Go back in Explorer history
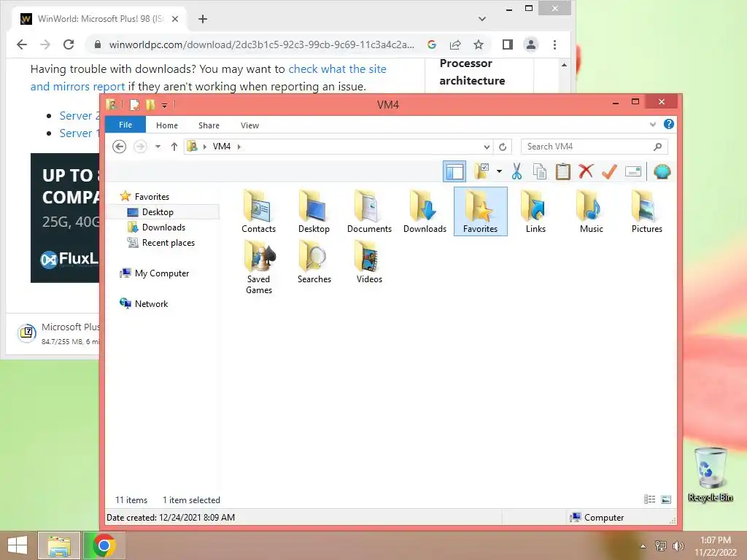747x560 pixels. pyautogui.click(x=119, y=146)
